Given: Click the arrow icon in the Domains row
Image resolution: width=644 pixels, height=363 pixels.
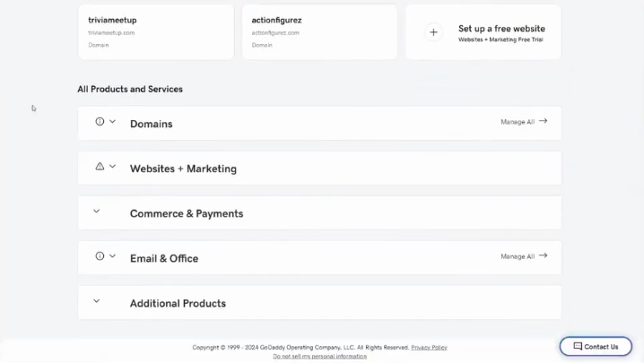Looking at the screenshot, I should [x=543, y=121].
